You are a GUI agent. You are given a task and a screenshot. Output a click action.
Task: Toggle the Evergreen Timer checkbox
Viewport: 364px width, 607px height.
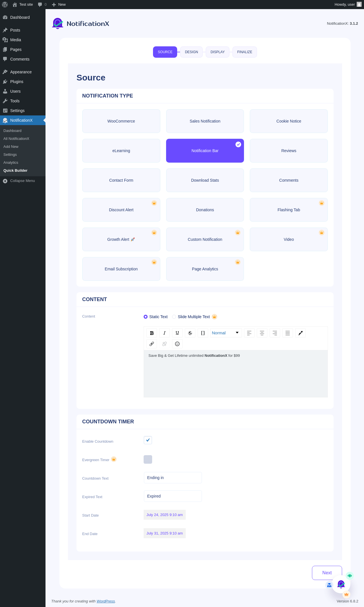[148, 459]
